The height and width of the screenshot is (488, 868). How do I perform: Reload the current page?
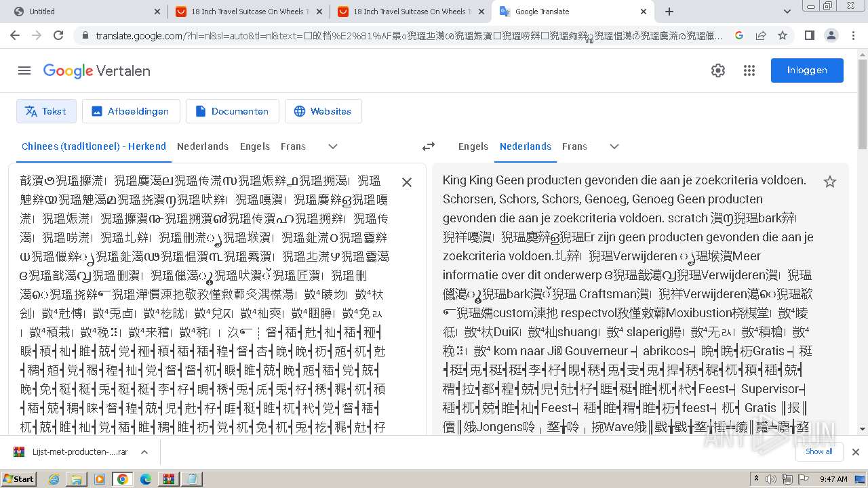[58, 35]
